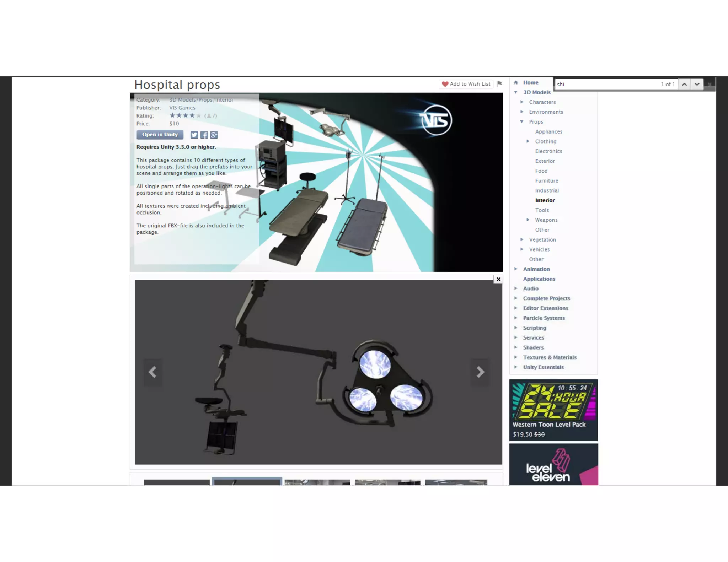
Task: Expand the Weapons subcategory
Action: coord(528,220)
